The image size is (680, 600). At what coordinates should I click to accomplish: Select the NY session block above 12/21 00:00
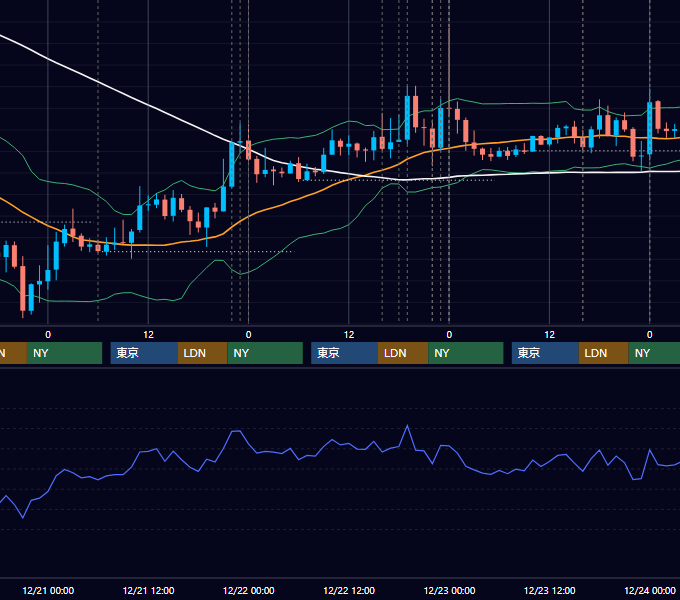point(64,353)
